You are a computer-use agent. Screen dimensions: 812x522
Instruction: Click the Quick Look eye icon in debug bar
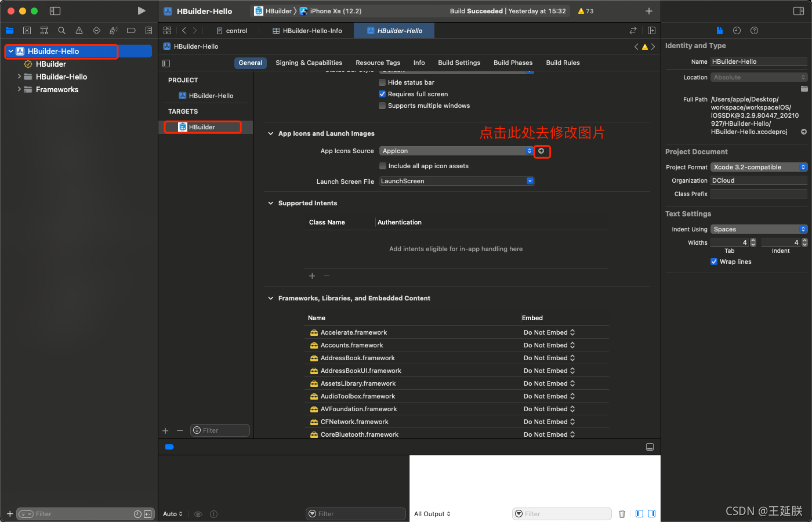(198, 514)
